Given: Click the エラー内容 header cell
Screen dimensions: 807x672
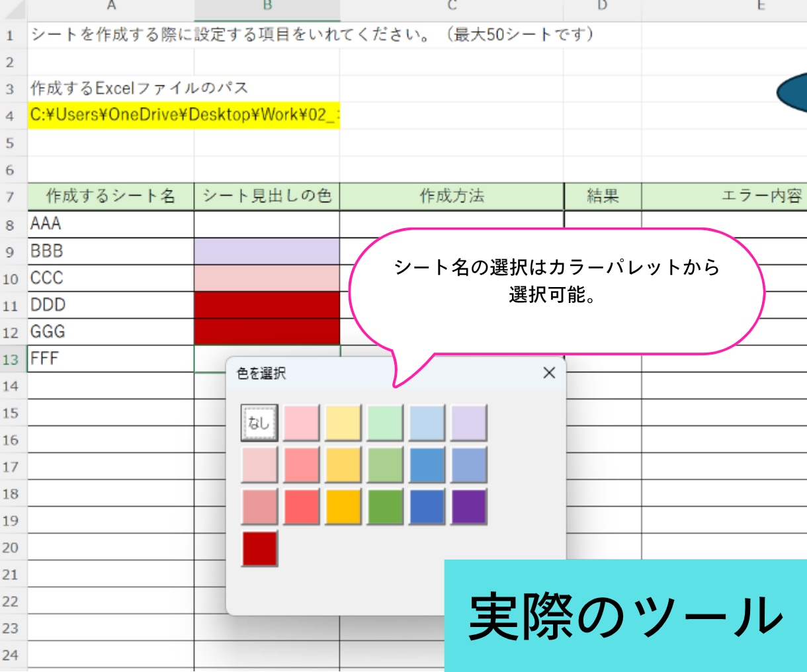Looking at the screenshot, I should point(724,196).
